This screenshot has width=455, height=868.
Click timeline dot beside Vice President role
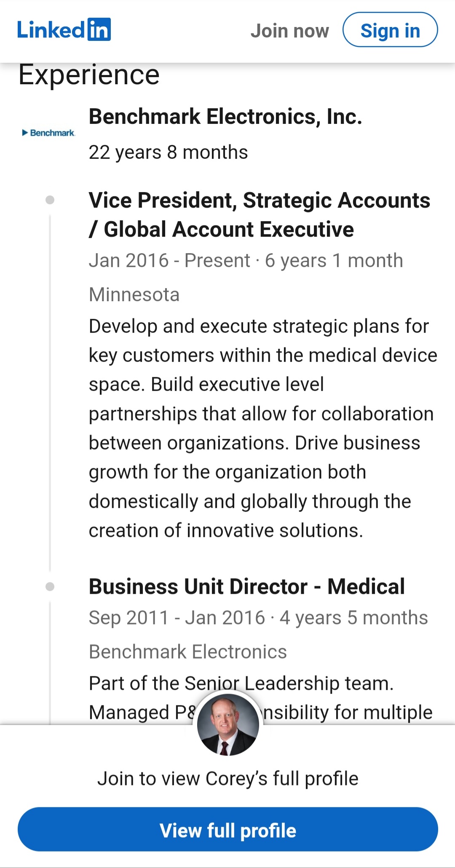tap(50, 200)
